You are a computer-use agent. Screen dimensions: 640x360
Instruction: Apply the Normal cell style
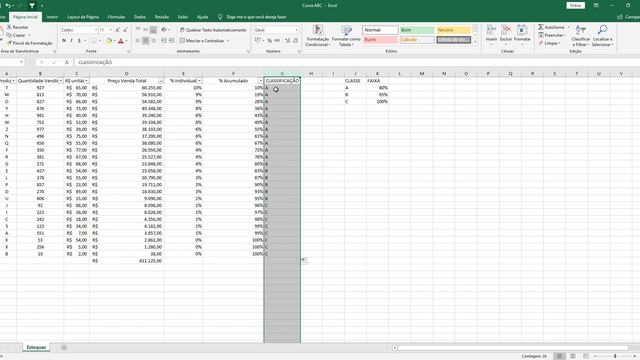tap(380, 30)
